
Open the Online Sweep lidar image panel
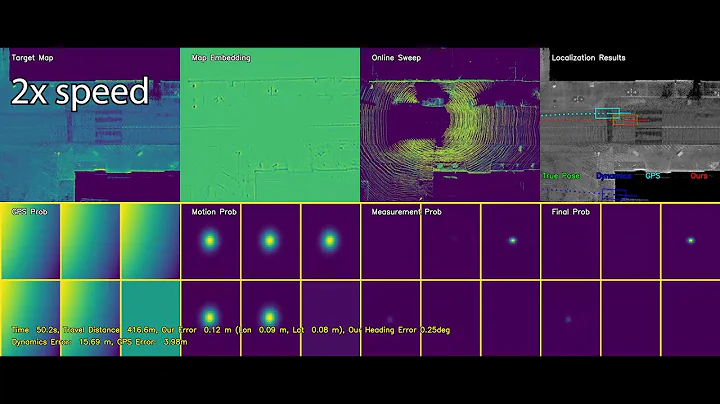point(450,124)
